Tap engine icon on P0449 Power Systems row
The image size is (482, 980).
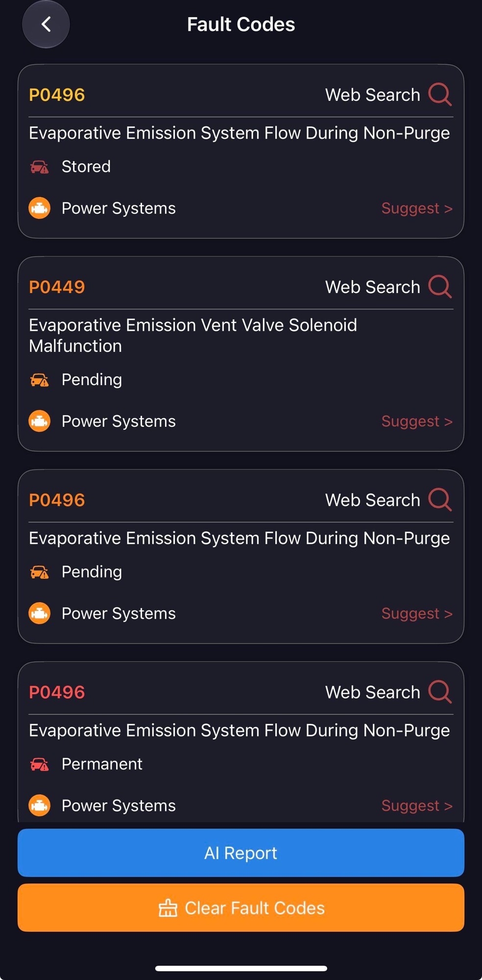[x=40, y=421]
